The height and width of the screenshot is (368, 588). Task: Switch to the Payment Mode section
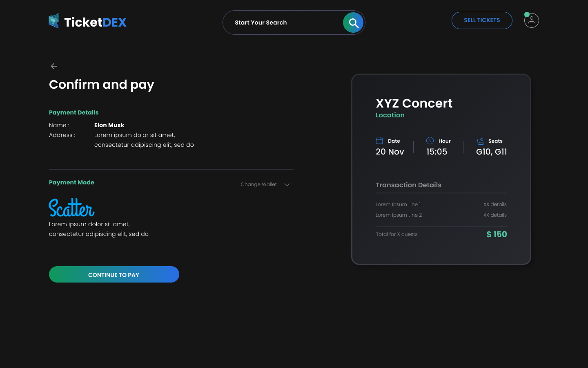71,182
